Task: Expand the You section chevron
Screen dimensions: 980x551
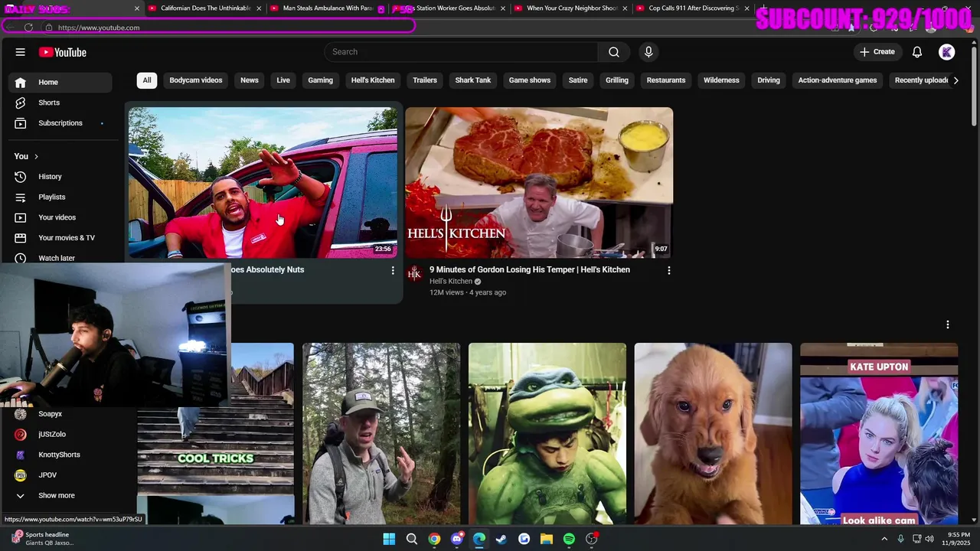Action: [x=36, y=157]
